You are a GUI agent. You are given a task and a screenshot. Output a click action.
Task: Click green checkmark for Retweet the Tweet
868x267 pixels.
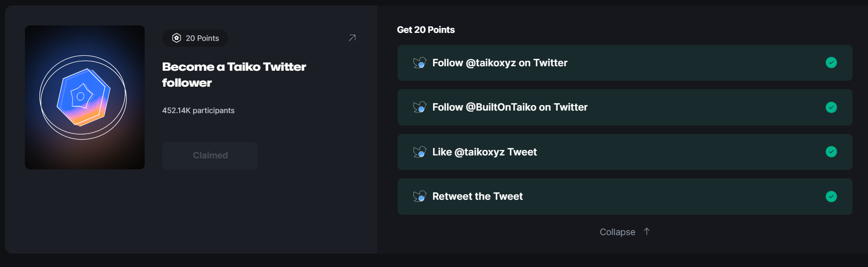[831, 196]
